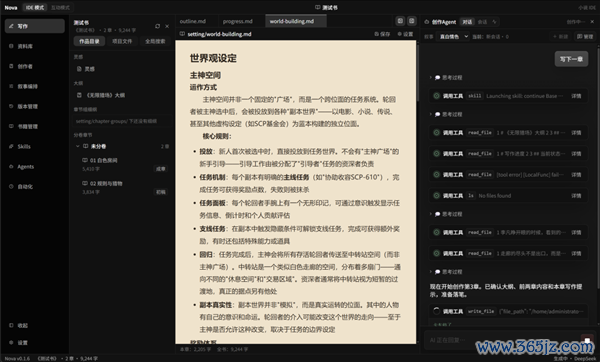Switch to the progress.md tab
Viewport: 600px width, 362px height.
238,21
